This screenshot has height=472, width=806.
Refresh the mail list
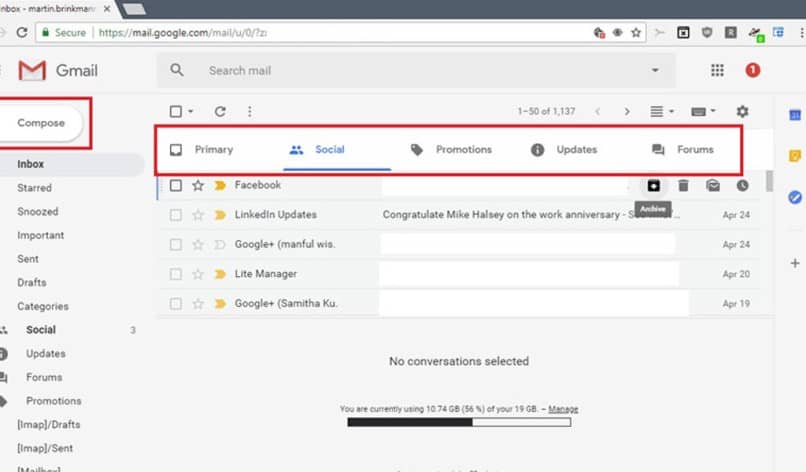[x=220, y=112]
